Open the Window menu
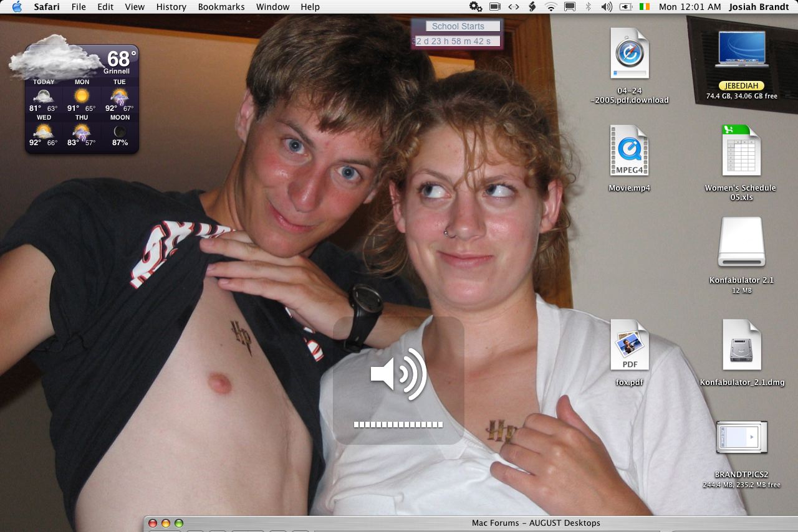798x532 pixels. tap(273, 7)
